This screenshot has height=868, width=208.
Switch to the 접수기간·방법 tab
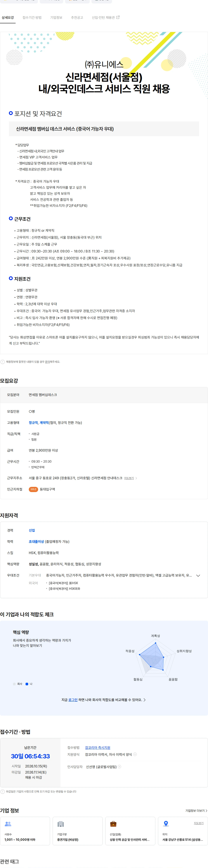pos(32,18)
